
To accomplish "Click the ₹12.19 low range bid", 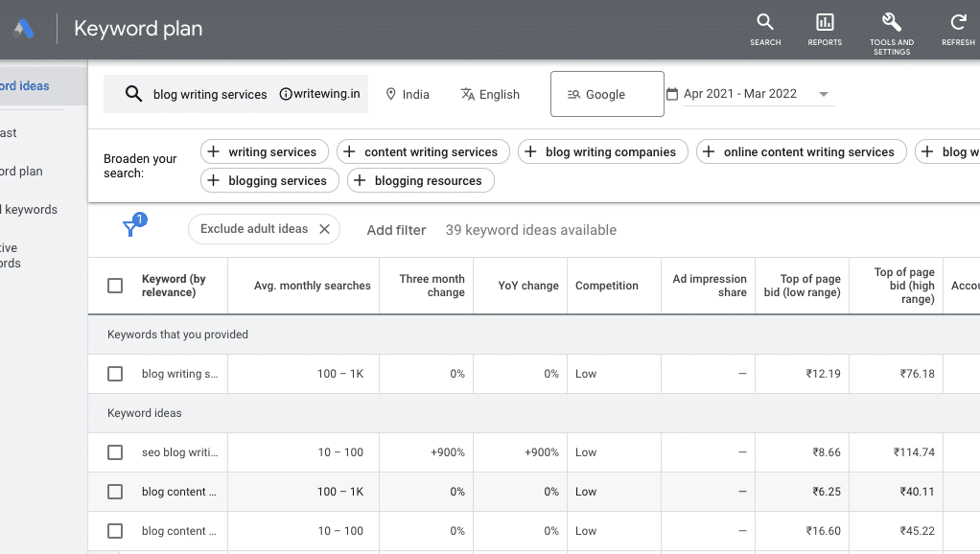I will 823,374.
